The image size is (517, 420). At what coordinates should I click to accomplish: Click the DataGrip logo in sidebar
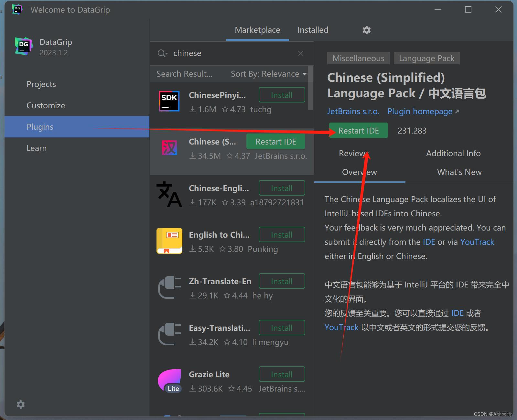(24, 46)
